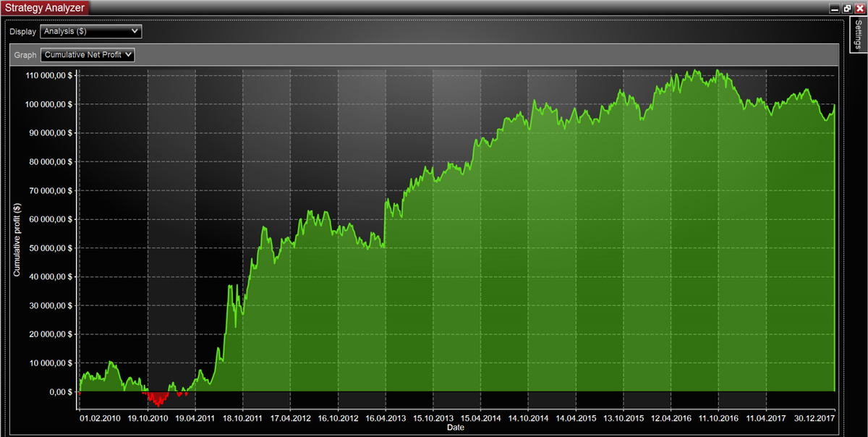Click the '12.04.2016' date label

[671, 418]
